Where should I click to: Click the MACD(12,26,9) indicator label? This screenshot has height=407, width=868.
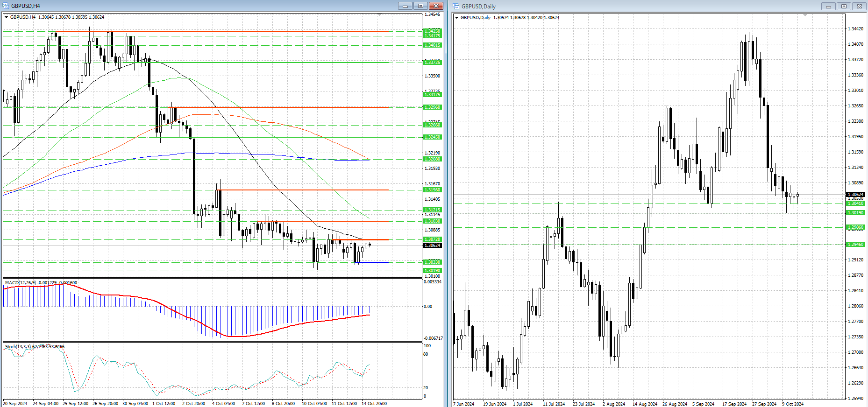coord(41,283)
